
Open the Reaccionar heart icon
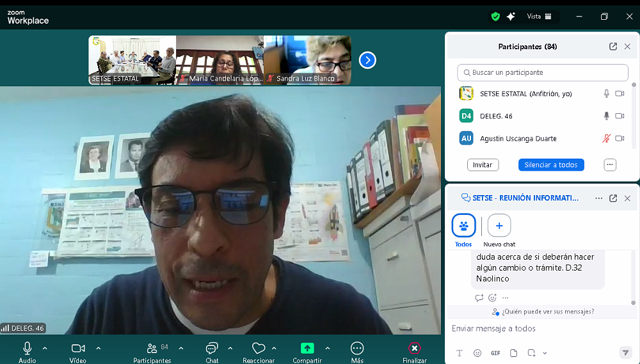point(259,349)
